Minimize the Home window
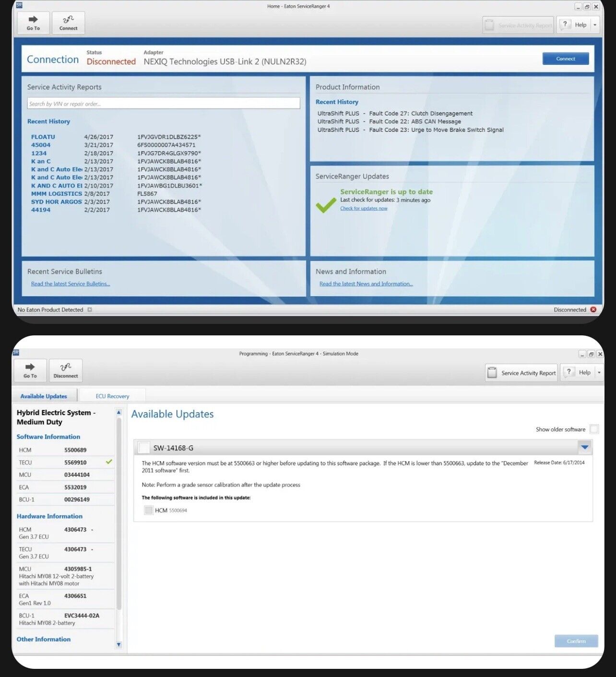The image size is (616, 677). (578, 7)
